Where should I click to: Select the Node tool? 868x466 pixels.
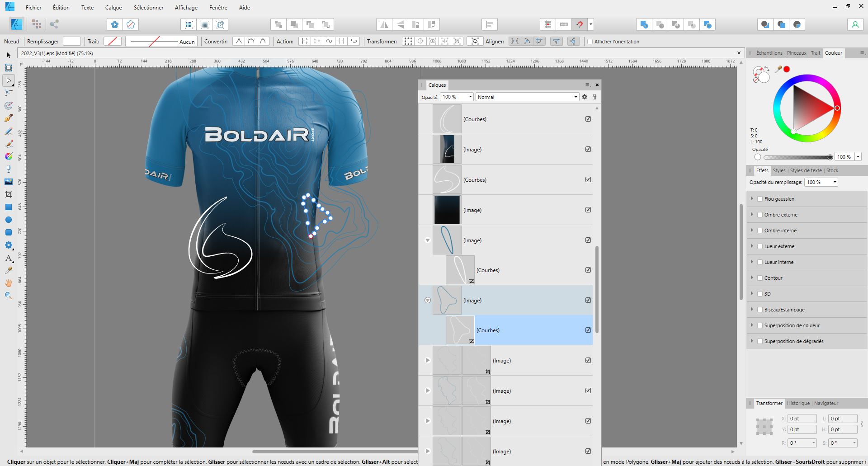click(x=9, y=80)
